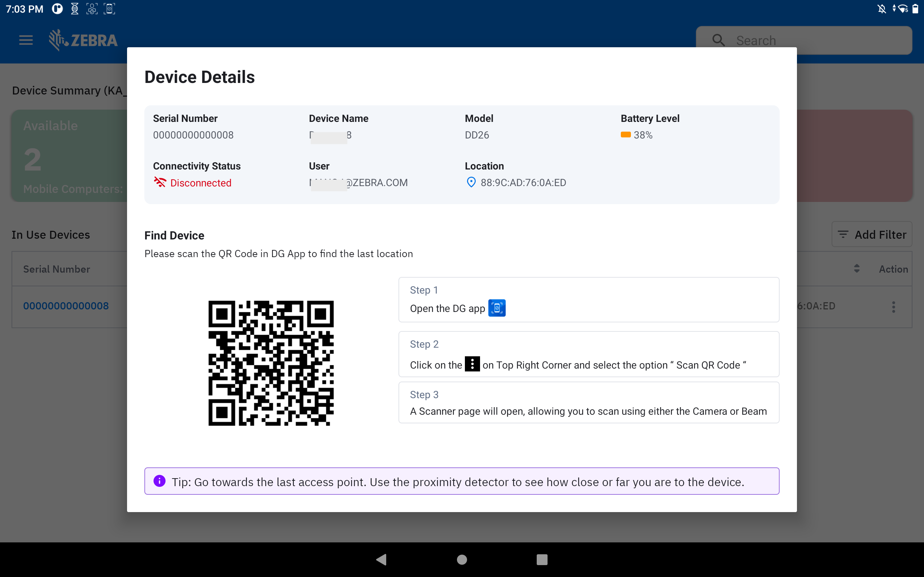
Task: Click the MAC address location text
Action: [x=523, y=183]
